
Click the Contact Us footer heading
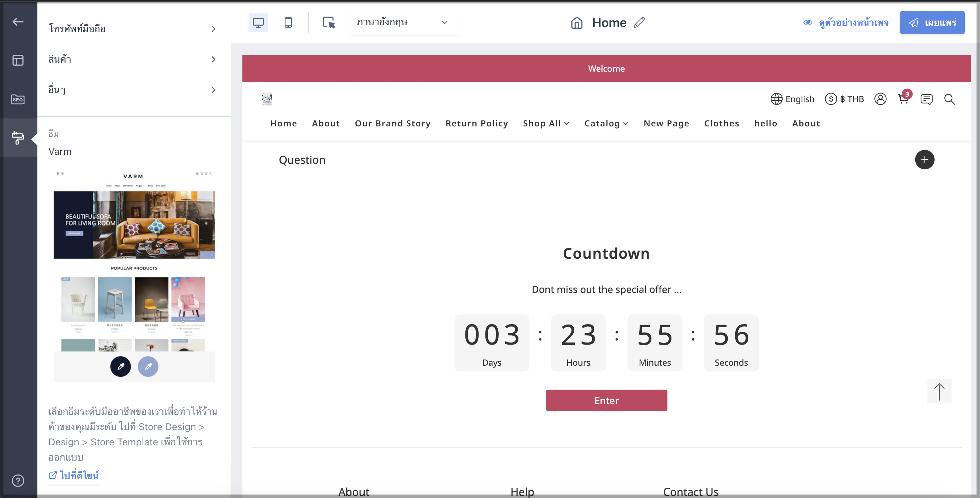691,491
